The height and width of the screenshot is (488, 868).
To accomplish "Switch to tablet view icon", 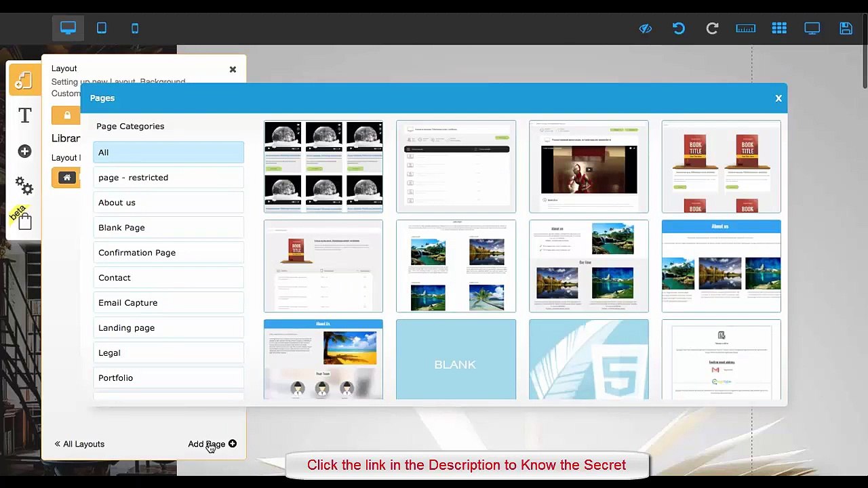I will tap(102, 28).
